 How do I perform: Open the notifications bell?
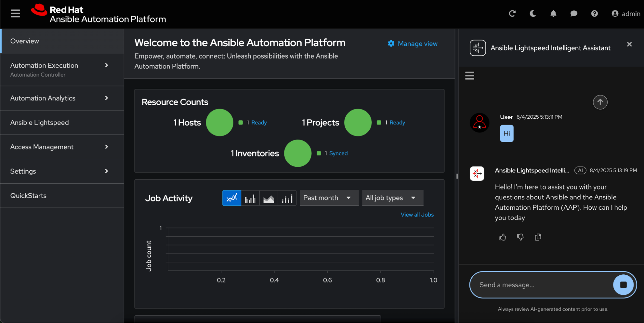[553, 14]
